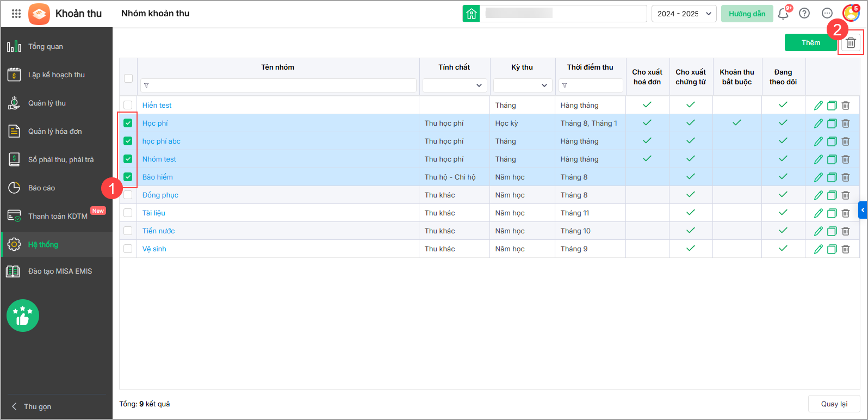Click the Tên nhóm filter input field
868x420 pixels.
[x=278, y=85]
